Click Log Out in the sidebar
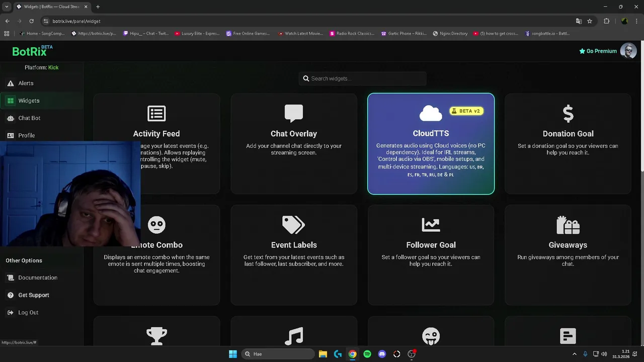The height and width of the screenshot is (362, 644). [x=42, y=312]
